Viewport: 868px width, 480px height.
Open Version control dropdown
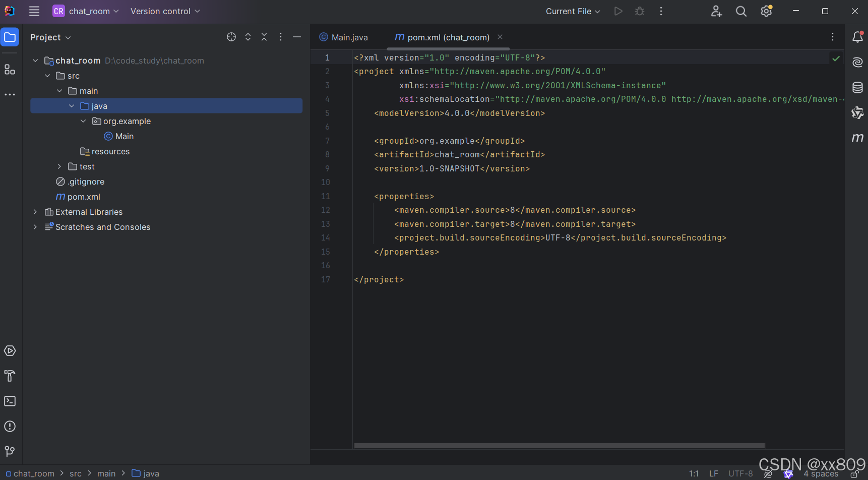(x=165, y=11)
